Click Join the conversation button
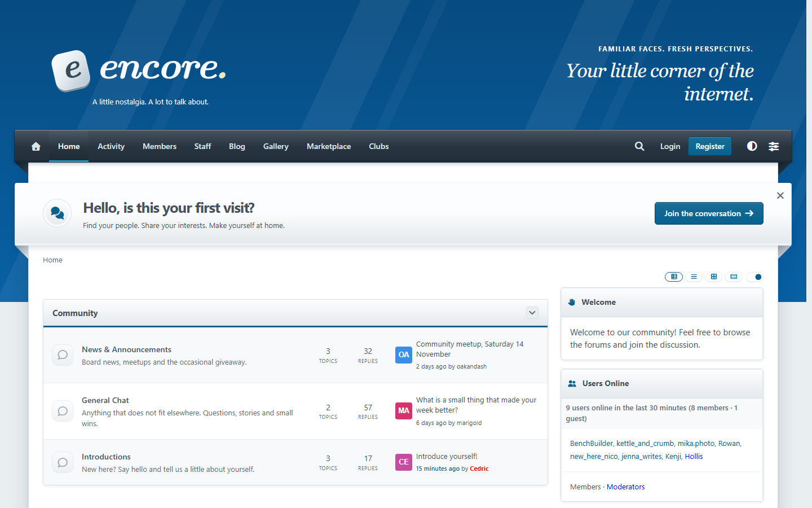The width and height of the screenshot is (812, 508). pyautogui.click(x=709, y=213)
